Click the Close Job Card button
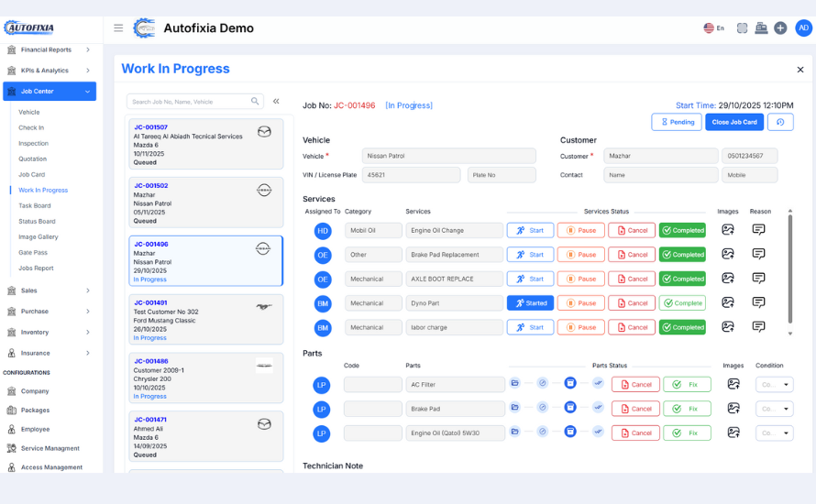 (x=734, y=122)
